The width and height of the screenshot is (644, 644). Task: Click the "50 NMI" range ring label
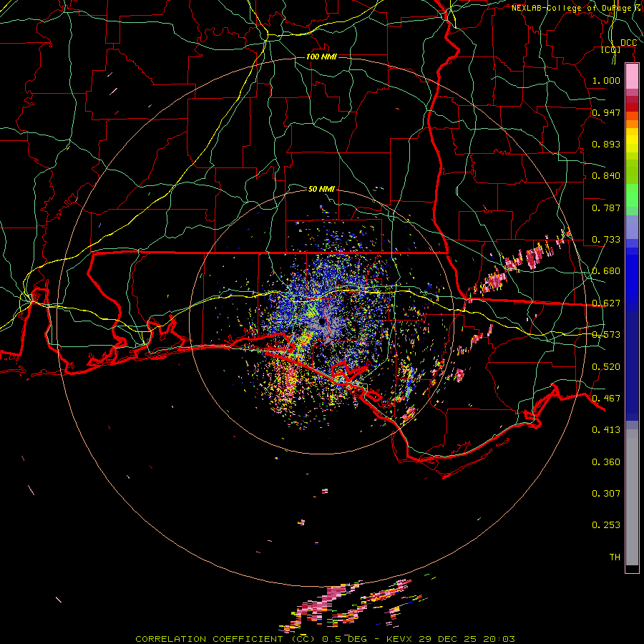[x=321, y=189]
